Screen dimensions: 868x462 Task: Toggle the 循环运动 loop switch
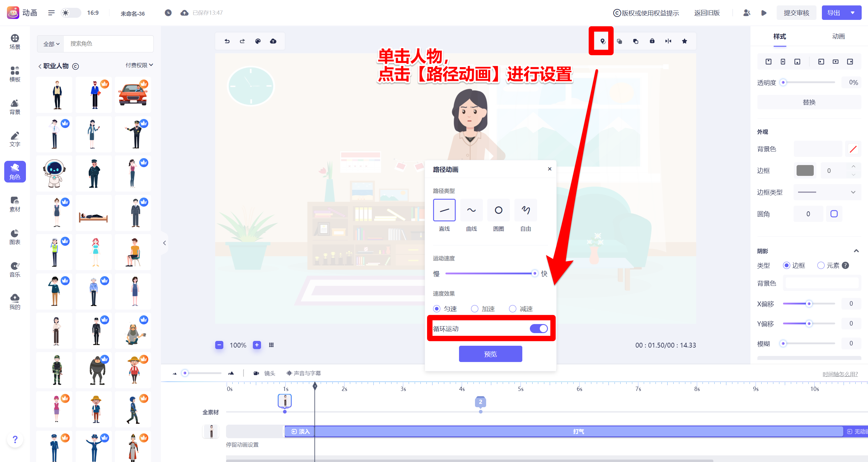click(539, 329)
